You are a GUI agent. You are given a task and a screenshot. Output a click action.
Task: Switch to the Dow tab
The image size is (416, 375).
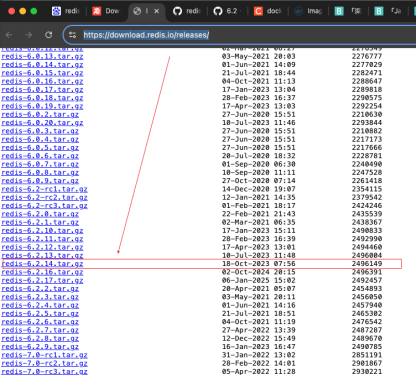106,11
